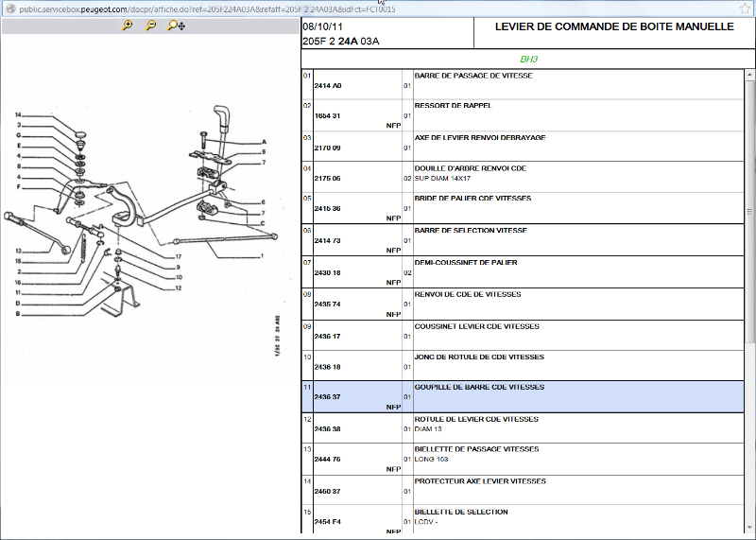Click GOUPILLE DE BARRE CDE VITESSES row
The image size is (756, 540).
click(523, 396)
